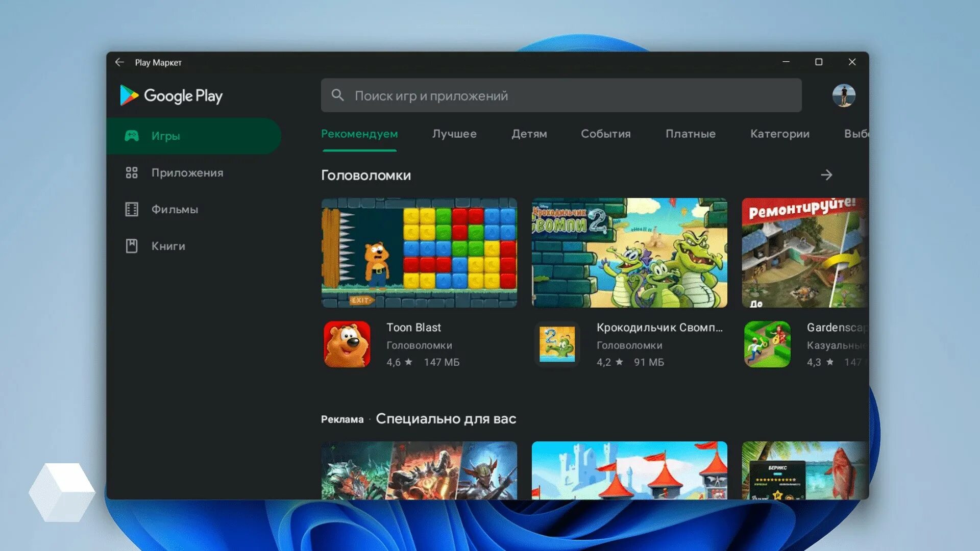Click the Toon Blast app thumbnail
This screenshot has width=980, height=551.
pyautogui.click(x=347, y=344)
